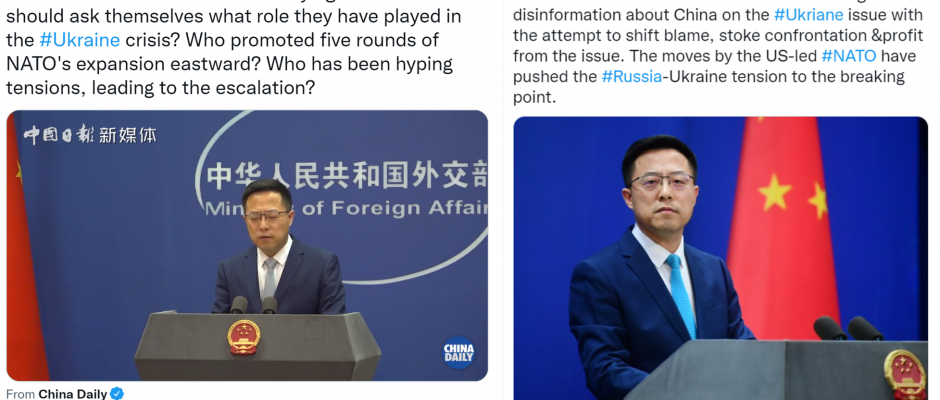Open the #Russia hashtag link
Image resolution: width=940 pixels, height=400 pixels.
(632, 77)
